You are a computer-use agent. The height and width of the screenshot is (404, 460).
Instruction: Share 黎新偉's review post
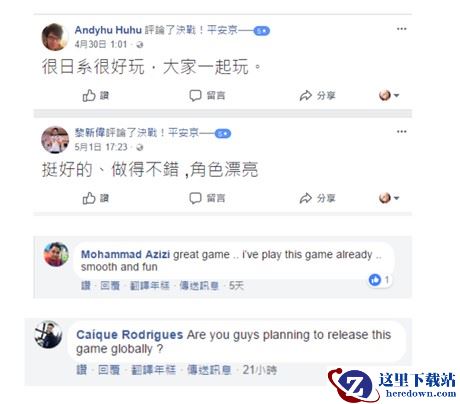(317, 198)
